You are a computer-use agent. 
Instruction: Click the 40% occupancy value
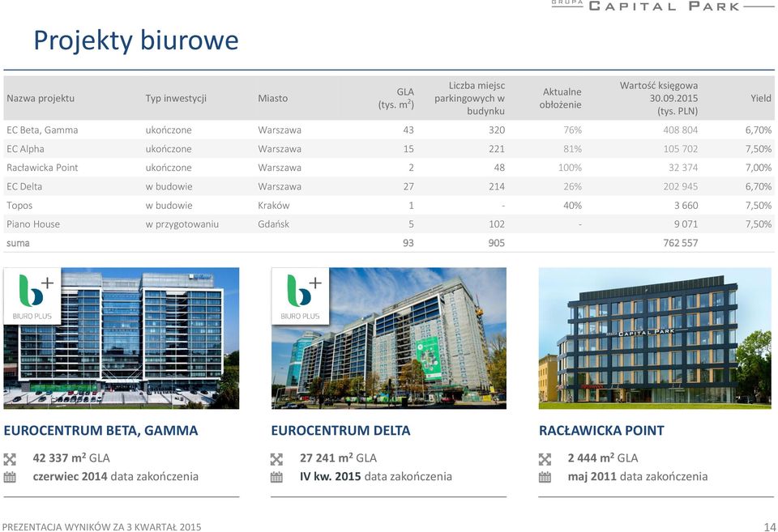click(x=573, y=205)
